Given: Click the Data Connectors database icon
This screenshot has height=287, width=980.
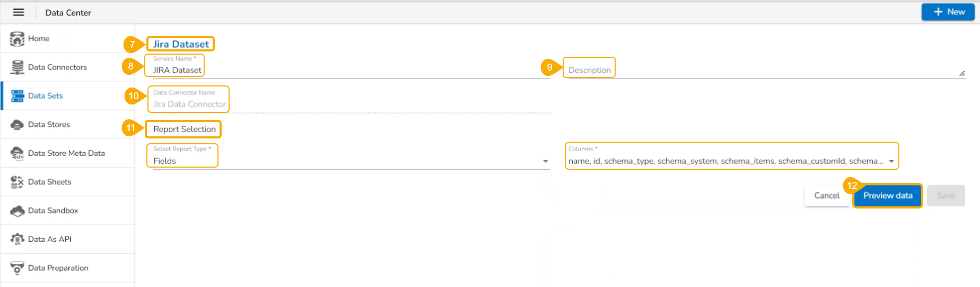Looking at the screenshot, I should pyautogui.click(x=17, y=67).
